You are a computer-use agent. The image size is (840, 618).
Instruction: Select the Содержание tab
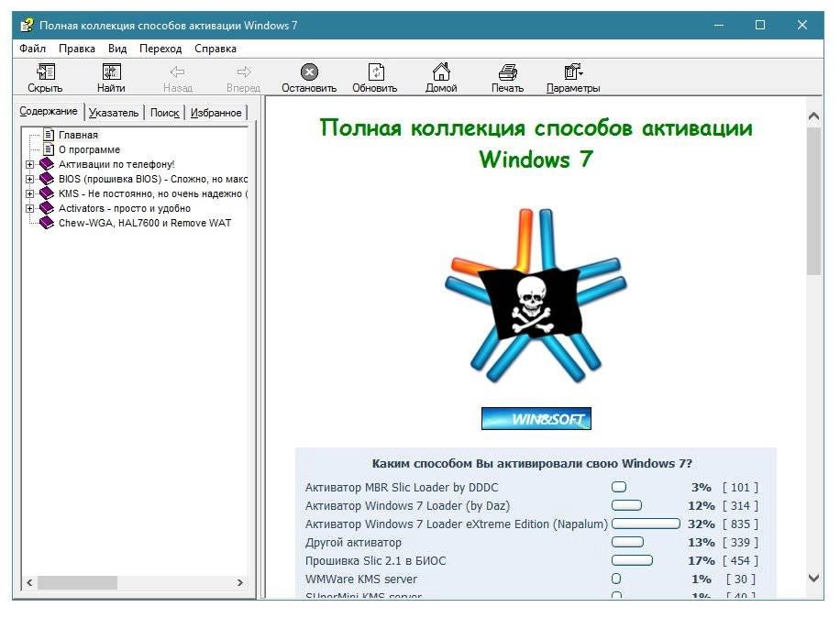coord(49,111)
